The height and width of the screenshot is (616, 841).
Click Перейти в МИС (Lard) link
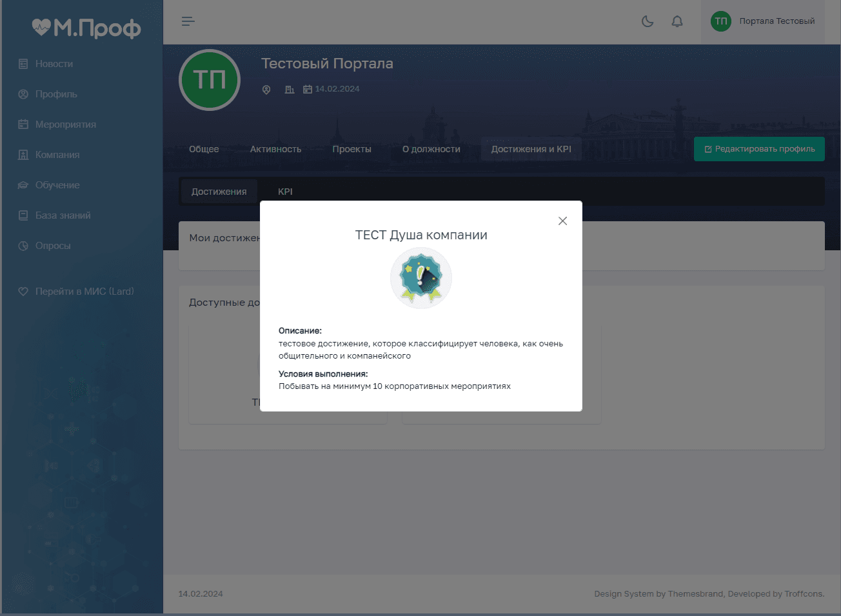84,292
